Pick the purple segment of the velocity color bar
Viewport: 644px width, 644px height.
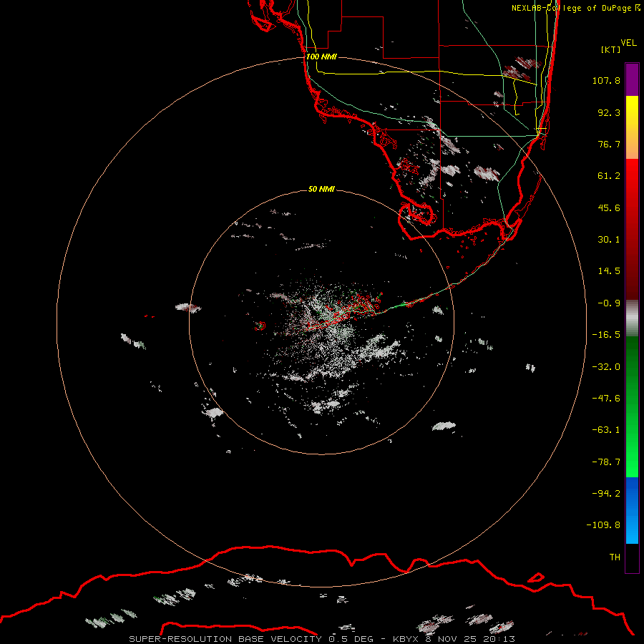632,79
